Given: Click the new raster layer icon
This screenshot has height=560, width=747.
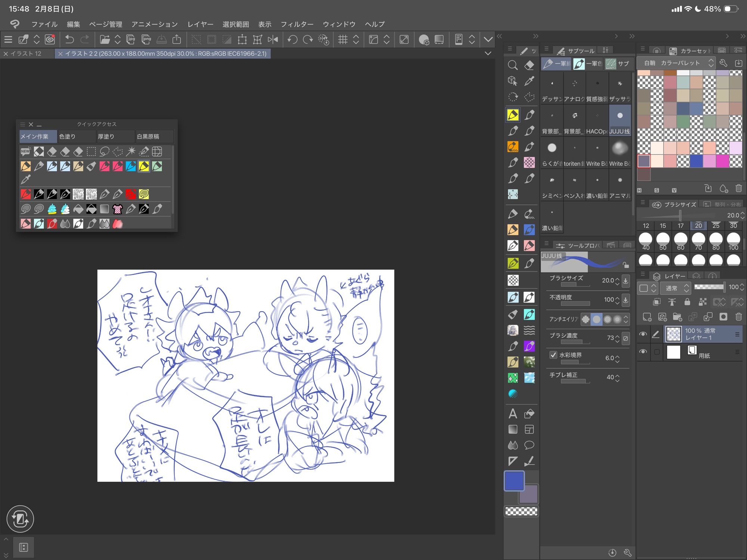Looking at the screenshot, I should click(647, 317).
